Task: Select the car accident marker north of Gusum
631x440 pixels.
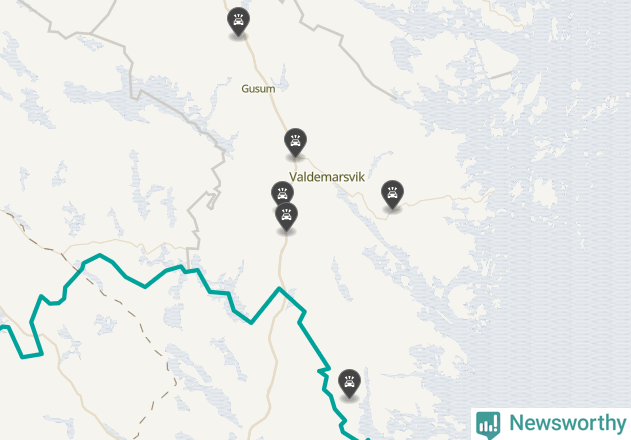Action: pos(238,21)
